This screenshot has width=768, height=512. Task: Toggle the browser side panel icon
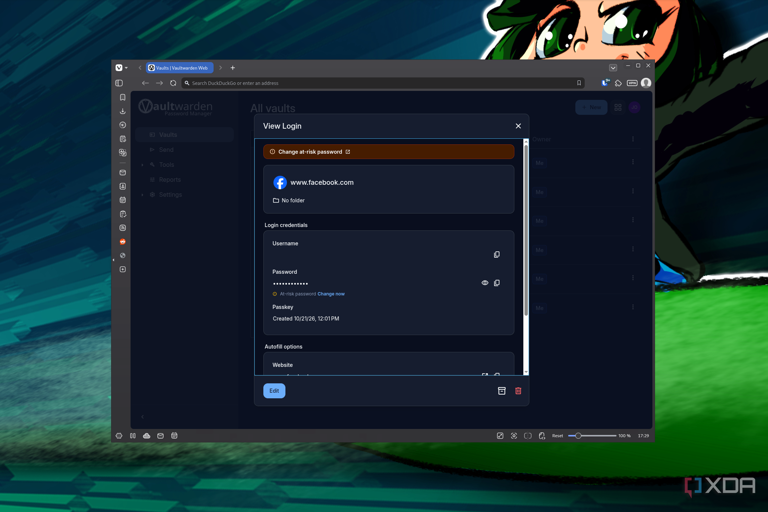coord(119,83)
